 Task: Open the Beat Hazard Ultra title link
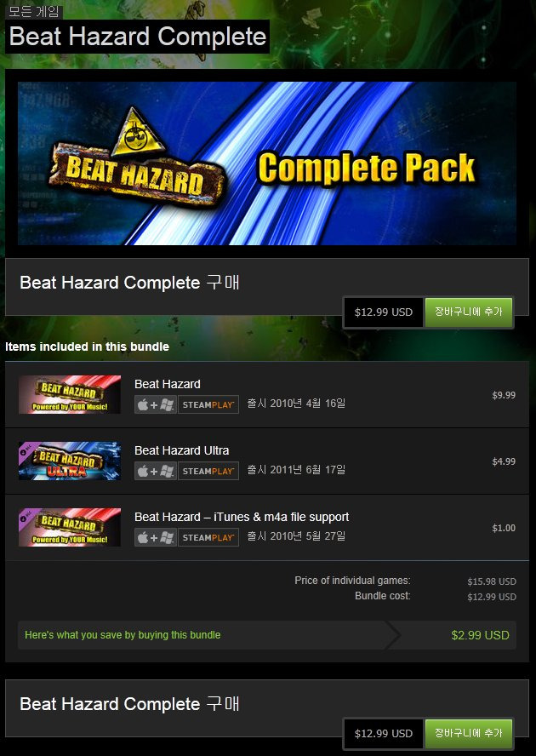[x=182, y=451]
